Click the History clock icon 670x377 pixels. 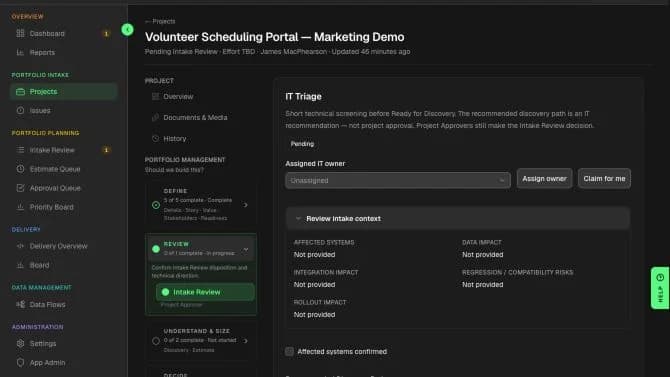(x=156, y=138)
